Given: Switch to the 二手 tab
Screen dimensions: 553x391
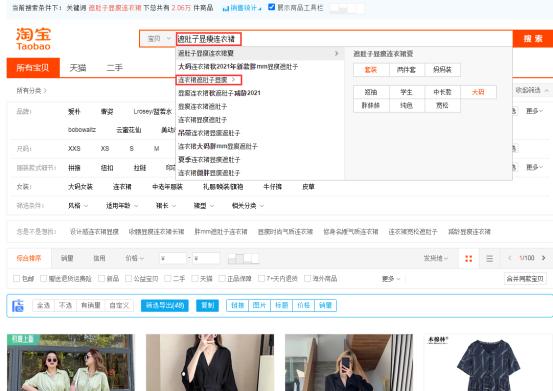Looking at the screenshot, I should coord(115,68).
